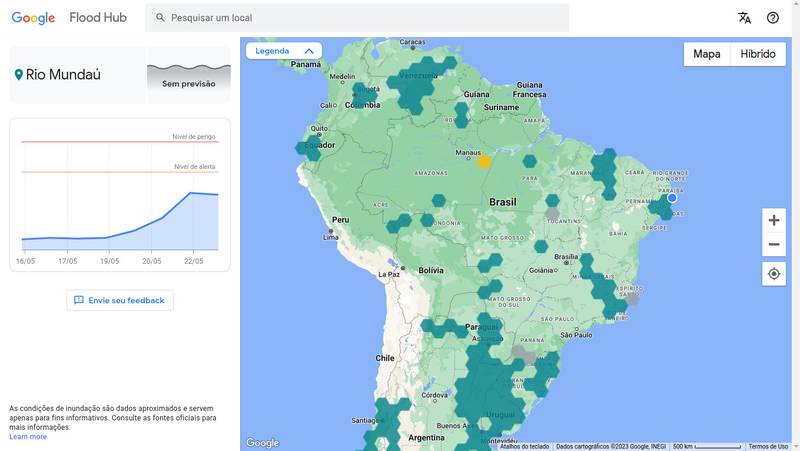The width and height of the screenshot is (800, 451).
Task: Click the my location target icon
Action: point(774,274)
